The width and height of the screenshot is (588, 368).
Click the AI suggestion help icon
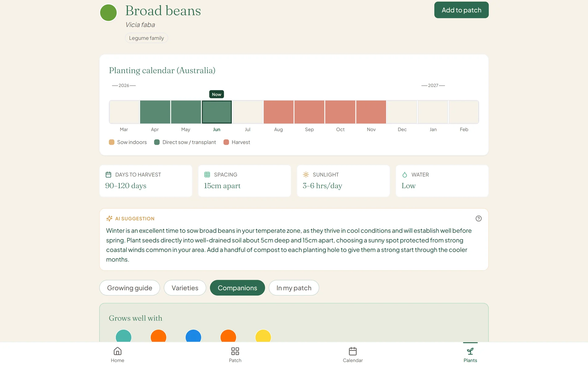coord(479,218)
